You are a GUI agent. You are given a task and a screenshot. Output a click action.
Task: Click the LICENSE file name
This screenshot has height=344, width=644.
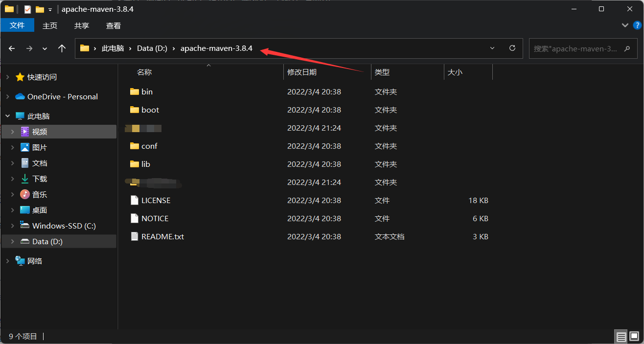156,200
